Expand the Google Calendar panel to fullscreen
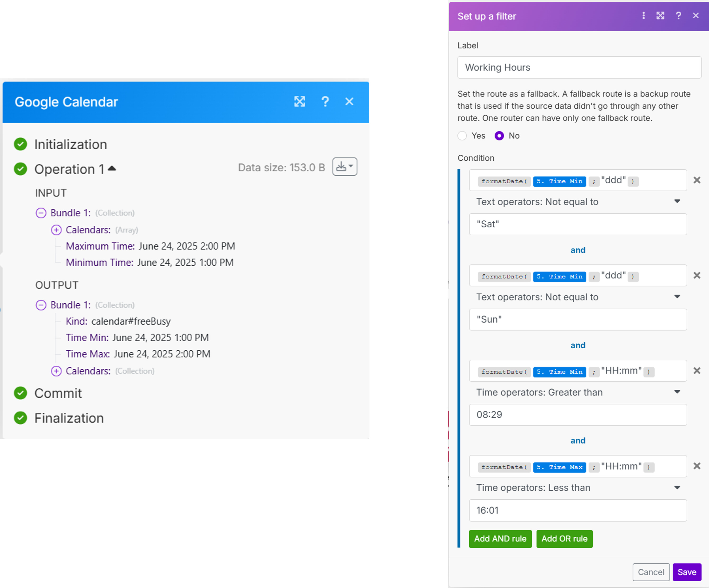This screenshot has height=588, width=709. [x=300, y=102]
